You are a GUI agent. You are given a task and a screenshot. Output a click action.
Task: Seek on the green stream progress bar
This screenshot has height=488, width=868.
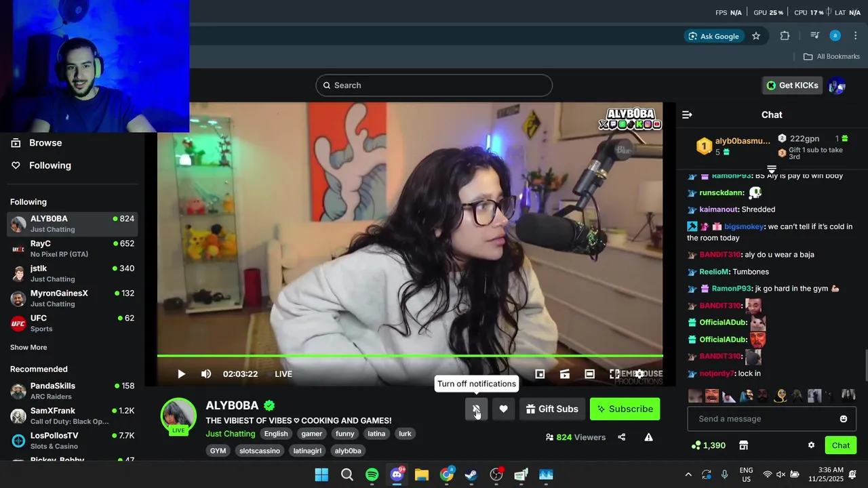pyautogui.click(x=410, y=356)
